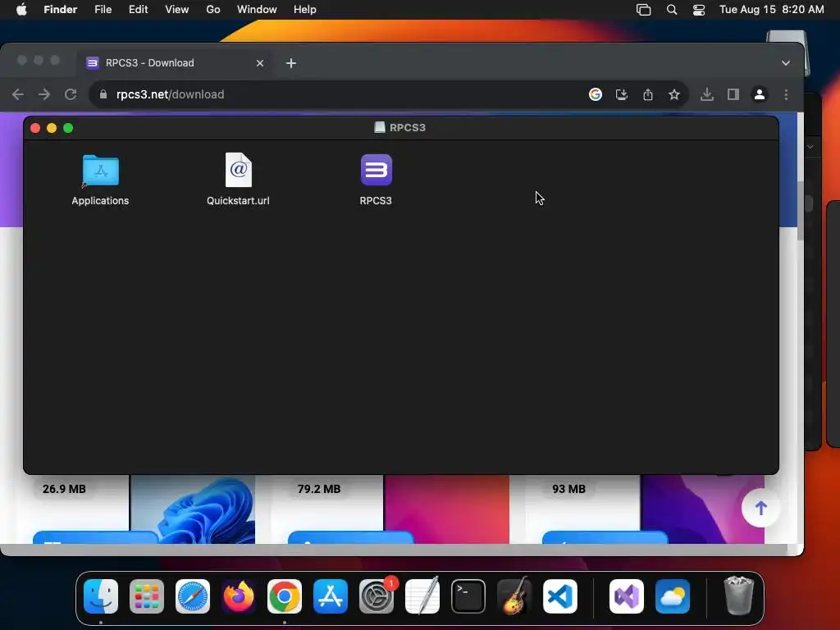
Task: Open Finder from the Dock
Action: (x=101, y=596)
